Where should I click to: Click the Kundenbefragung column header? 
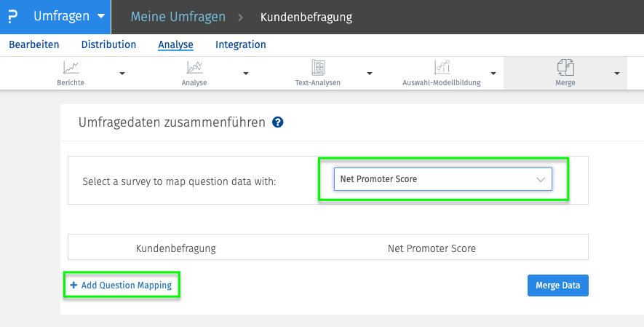pyautogui.click(x=175, y=248)
